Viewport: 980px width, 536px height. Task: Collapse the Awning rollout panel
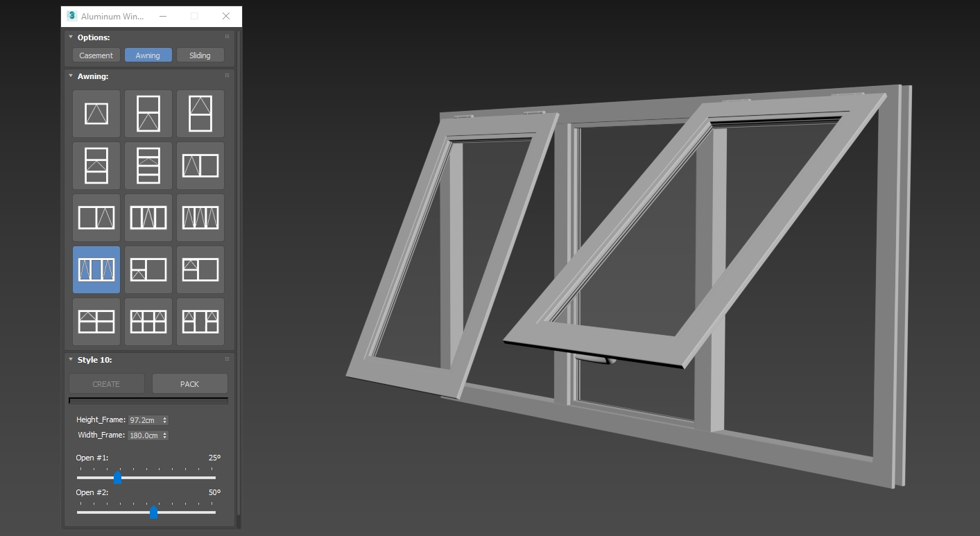click(71, 76)
